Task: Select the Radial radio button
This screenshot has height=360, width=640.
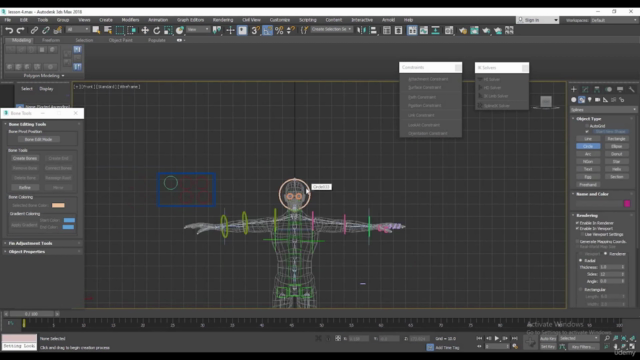Action: coord(581,260)
